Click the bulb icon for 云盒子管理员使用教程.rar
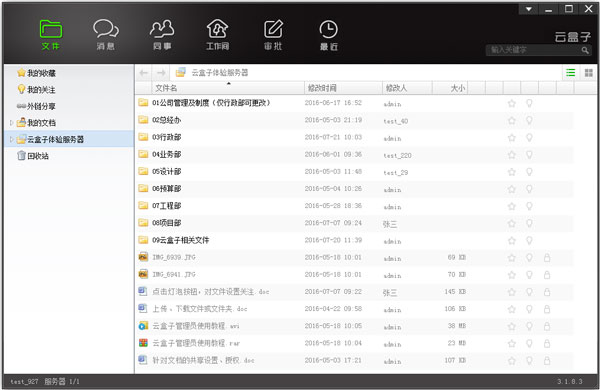 (x=529, y=343)
